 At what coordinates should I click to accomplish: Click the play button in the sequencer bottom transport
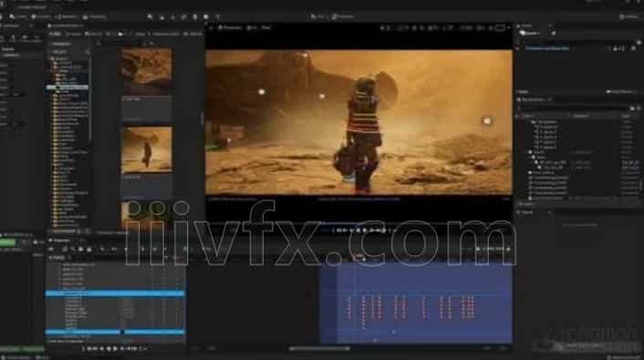point(115,348)
